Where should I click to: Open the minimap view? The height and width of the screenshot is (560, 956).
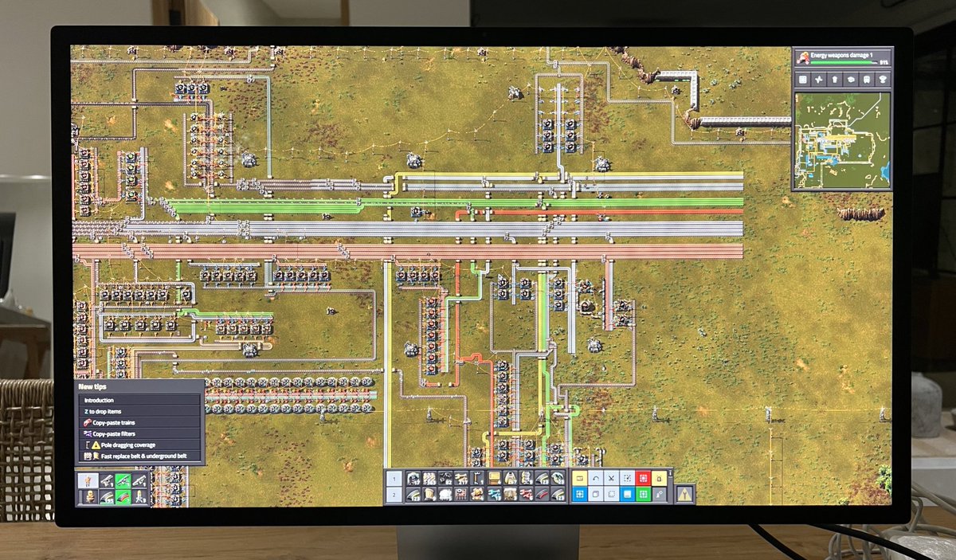(x=842, y=140)
